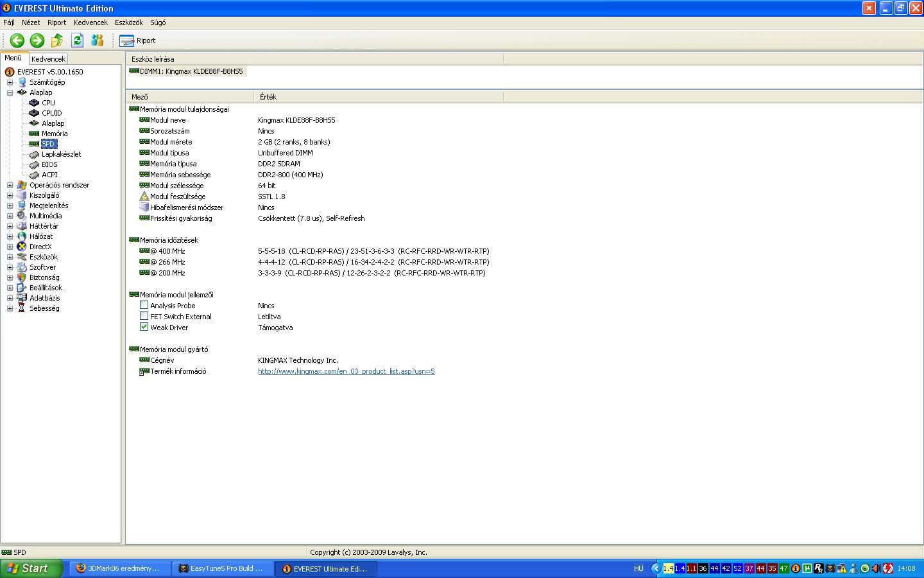Go forward with the green right arrow

(37, 40)
